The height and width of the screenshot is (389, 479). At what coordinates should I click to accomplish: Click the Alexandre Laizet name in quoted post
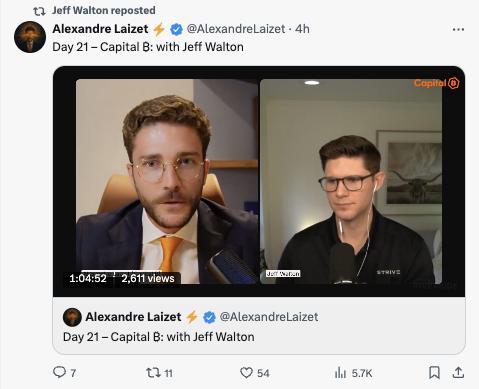pyautogui.click(x=133, y=317)
